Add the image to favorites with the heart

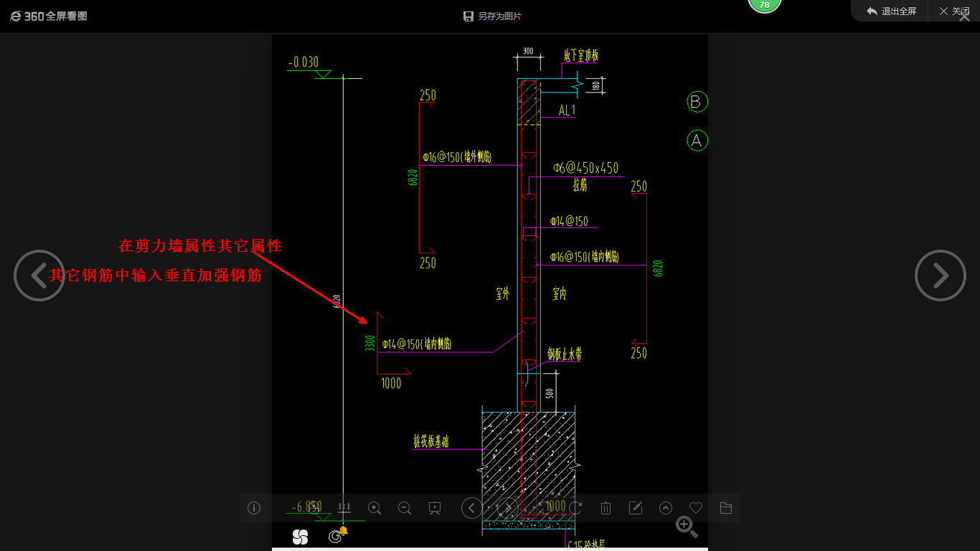tap(696, 508)
